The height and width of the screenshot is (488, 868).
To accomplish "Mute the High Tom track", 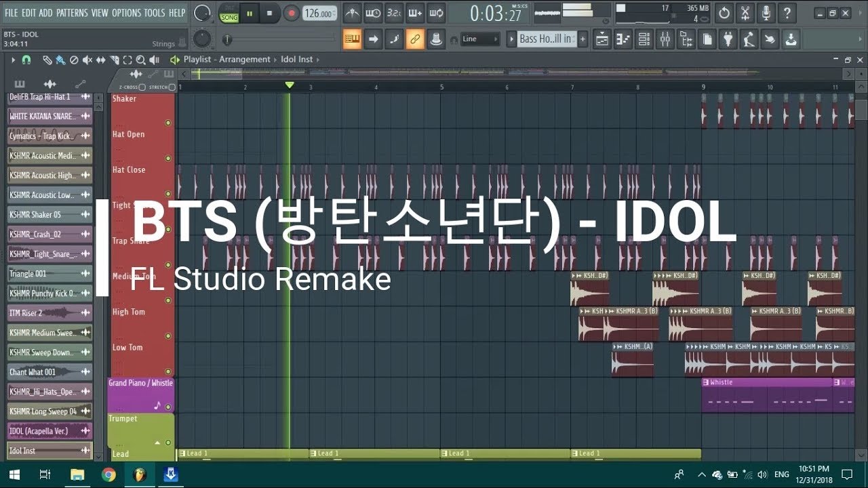I will click(168, 336).
